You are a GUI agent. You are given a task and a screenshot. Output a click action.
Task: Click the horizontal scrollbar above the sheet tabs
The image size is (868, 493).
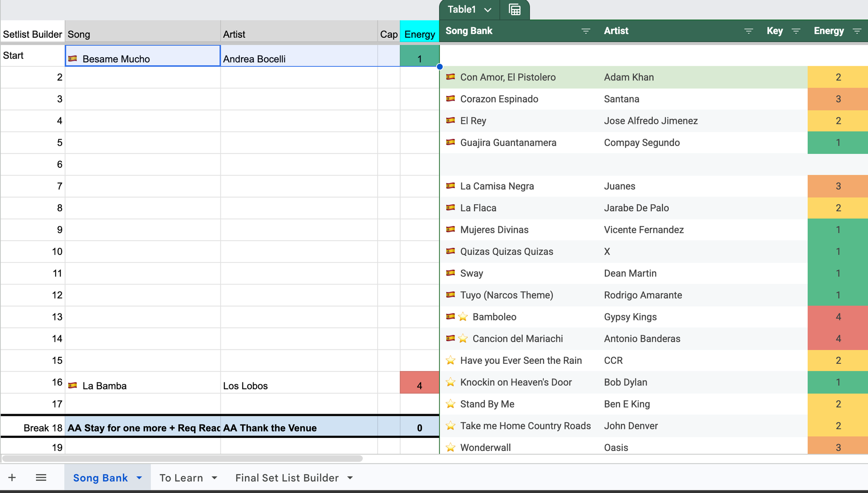182,458
